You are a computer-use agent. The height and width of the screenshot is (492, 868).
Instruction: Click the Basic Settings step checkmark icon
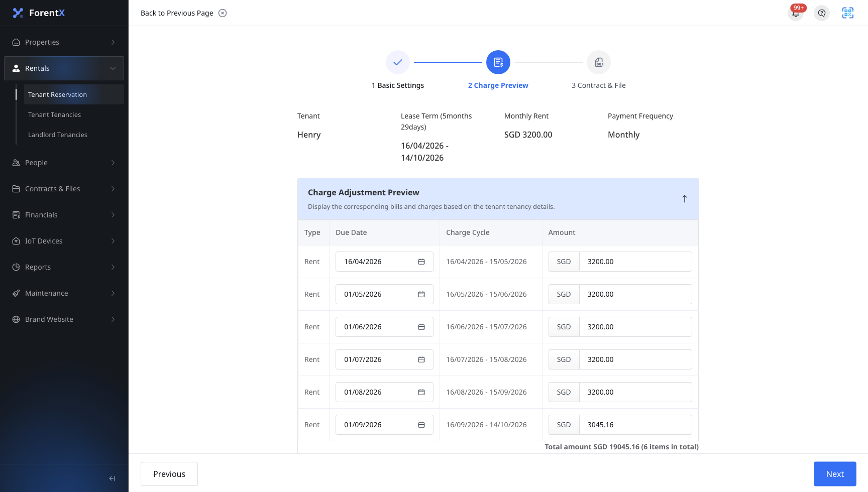pos(398,62)
